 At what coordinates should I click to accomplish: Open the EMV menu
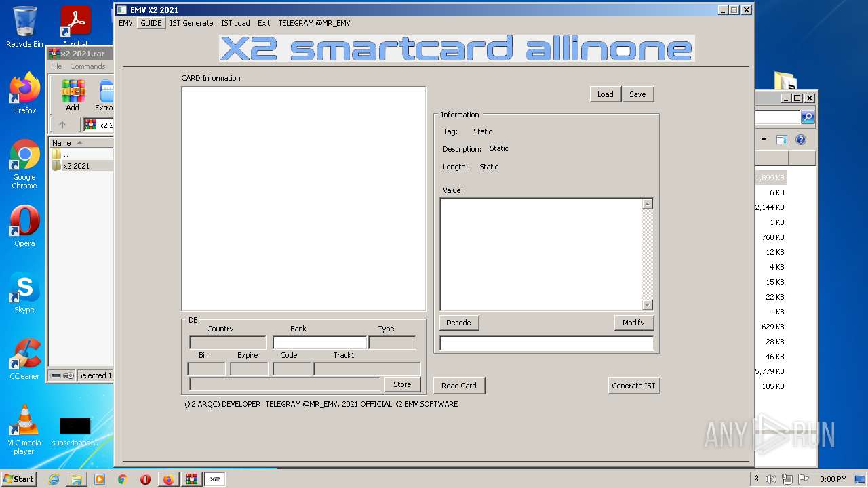125,23
